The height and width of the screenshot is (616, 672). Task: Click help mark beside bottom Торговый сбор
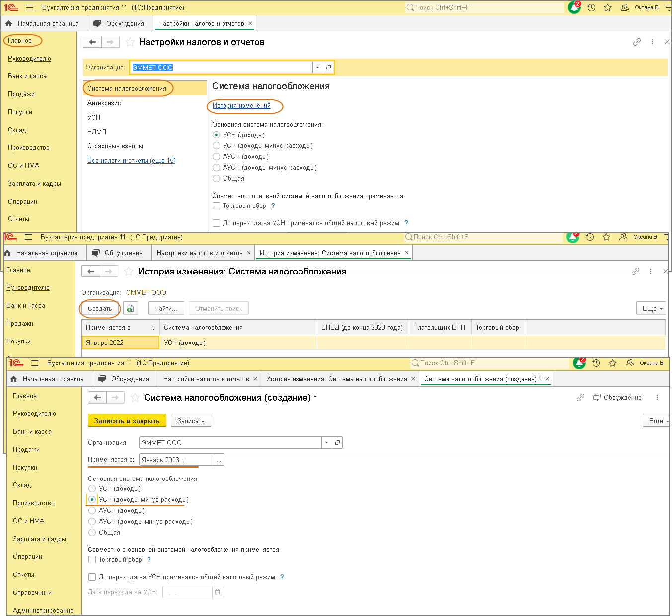click(149, 559)
